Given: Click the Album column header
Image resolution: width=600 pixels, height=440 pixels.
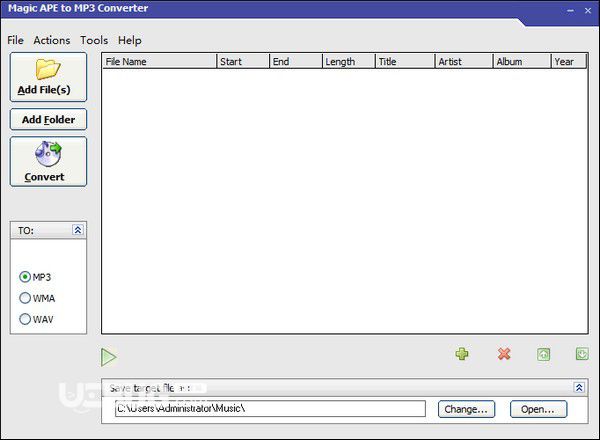Looking at the screenshot, I should 522,61.
